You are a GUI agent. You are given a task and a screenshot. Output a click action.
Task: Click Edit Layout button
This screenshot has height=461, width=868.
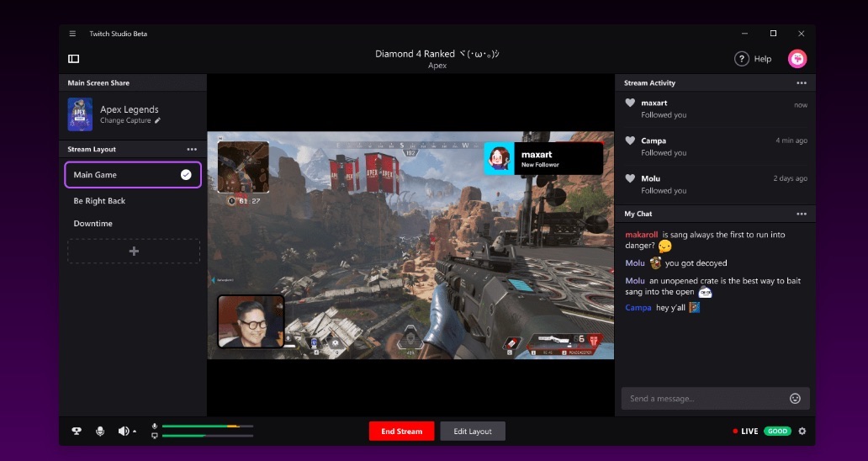point(472,431)
